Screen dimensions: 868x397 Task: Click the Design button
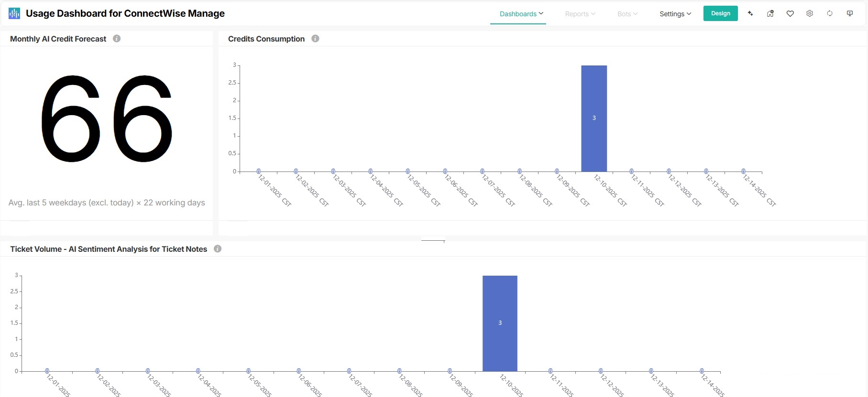point(721,13)
